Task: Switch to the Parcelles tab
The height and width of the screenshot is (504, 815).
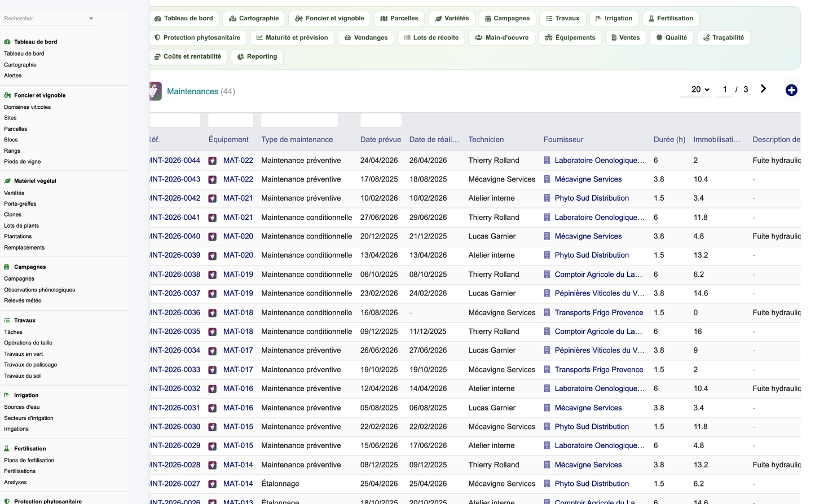Action: [x=399, y=19]
